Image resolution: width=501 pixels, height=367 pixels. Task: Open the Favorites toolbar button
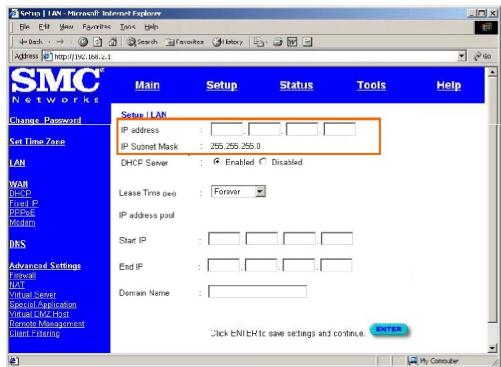pos(185,42)
